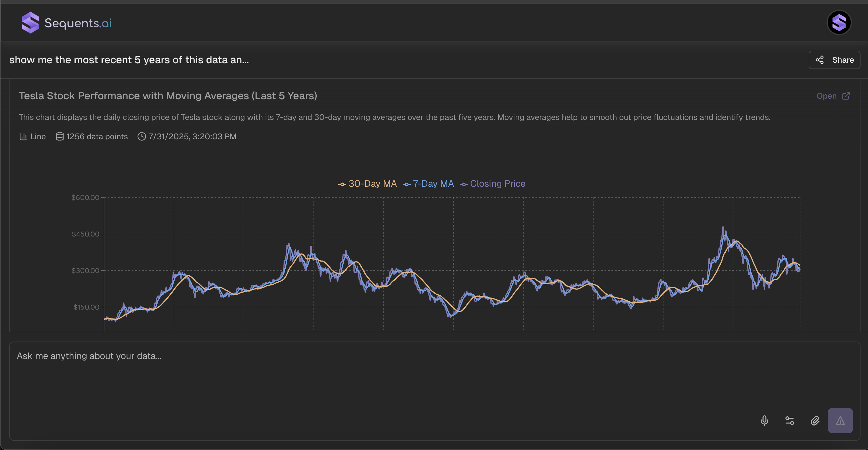Click the Sequents.ai brand name text
The height and width of the screenshot is (450, 868).
[78, 23]
